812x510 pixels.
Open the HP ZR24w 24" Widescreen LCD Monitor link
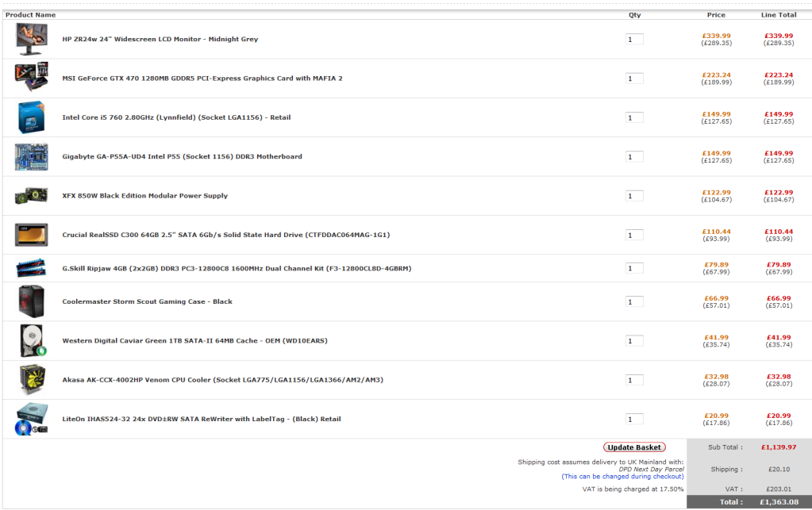point(160,40)
